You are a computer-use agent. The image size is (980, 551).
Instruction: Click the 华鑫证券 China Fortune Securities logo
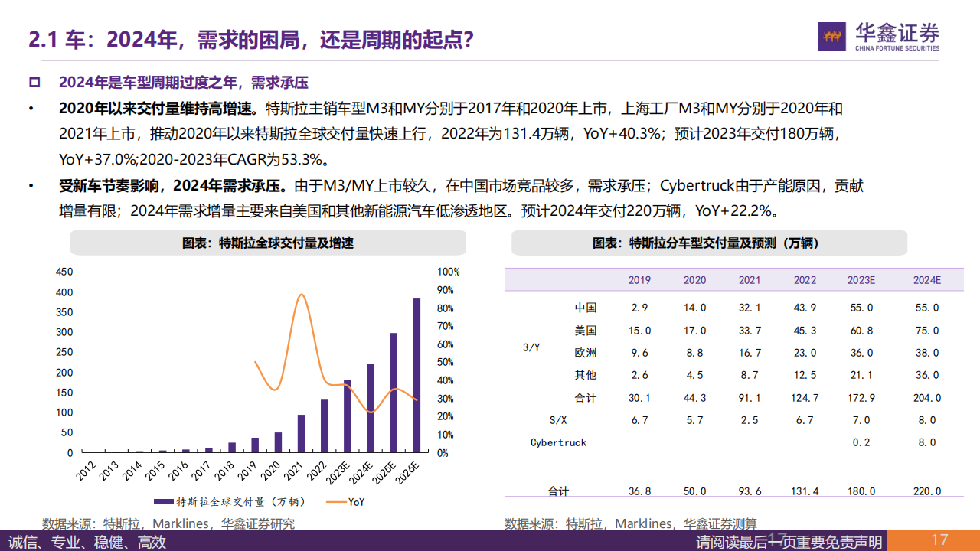tap(880, 36)
